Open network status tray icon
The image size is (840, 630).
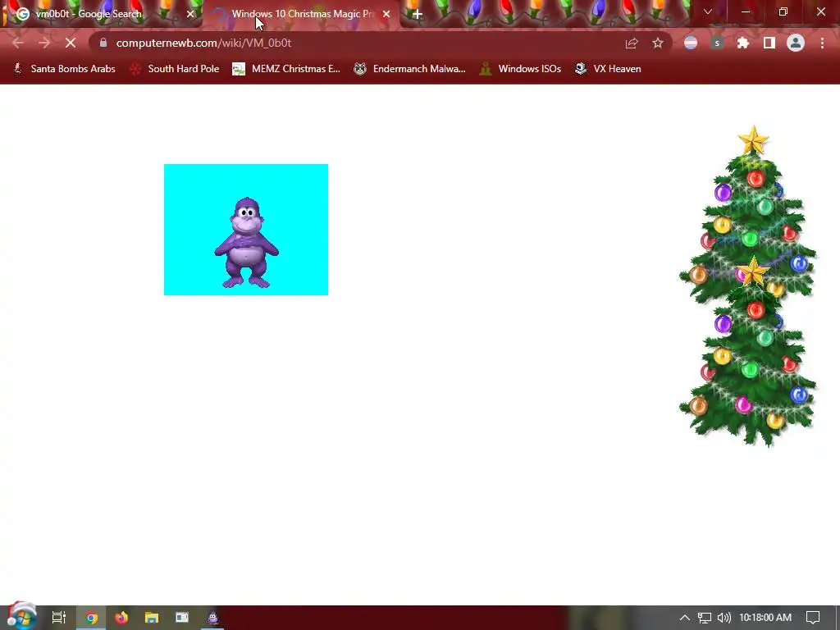[x=705, y=618]
